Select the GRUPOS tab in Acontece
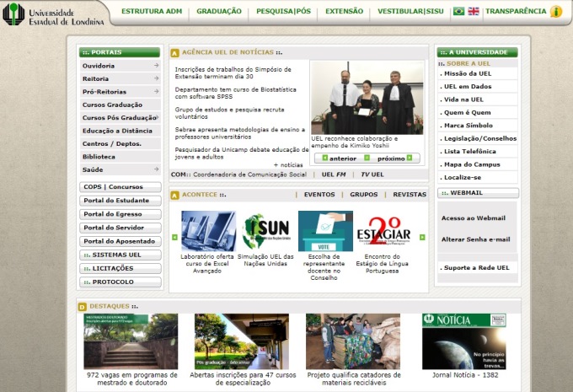This screenshot has height=392, width=573. point(364,195)
